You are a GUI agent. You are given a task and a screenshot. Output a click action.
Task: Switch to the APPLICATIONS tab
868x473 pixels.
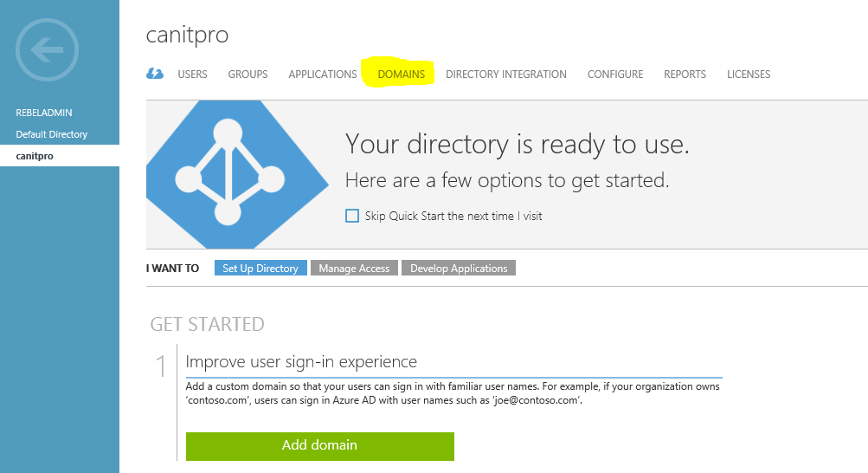click(x=323, y=75)
